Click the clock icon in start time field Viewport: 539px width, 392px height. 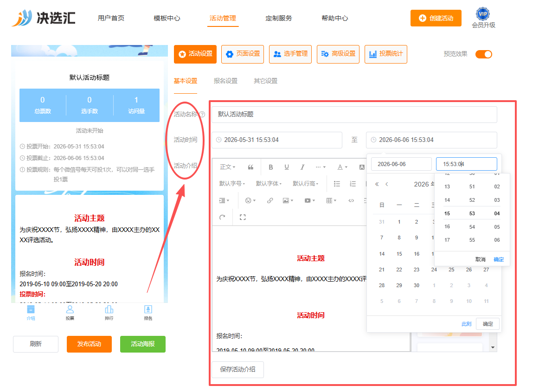tap(218, 140)
